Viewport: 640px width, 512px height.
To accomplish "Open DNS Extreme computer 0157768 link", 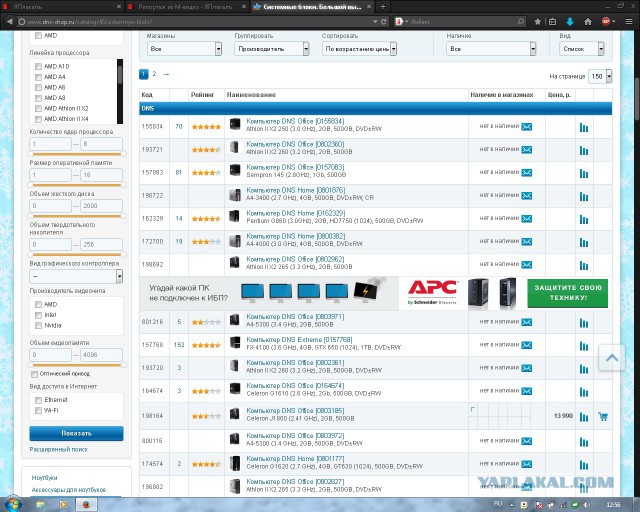I will click(299, 340).
